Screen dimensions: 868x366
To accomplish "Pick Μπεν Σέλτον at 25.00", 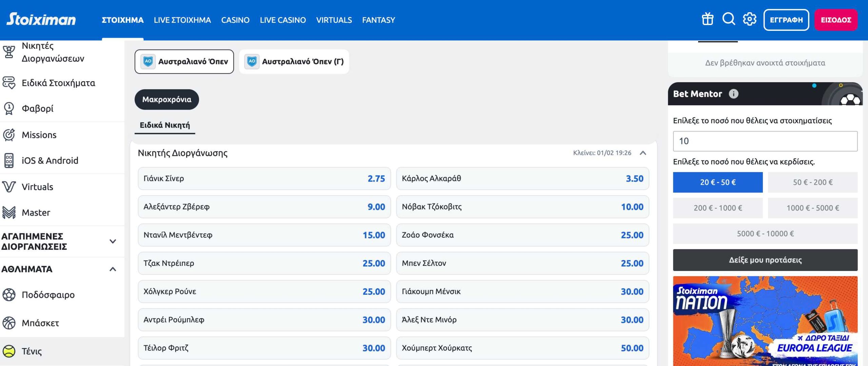I will point(522,263).
